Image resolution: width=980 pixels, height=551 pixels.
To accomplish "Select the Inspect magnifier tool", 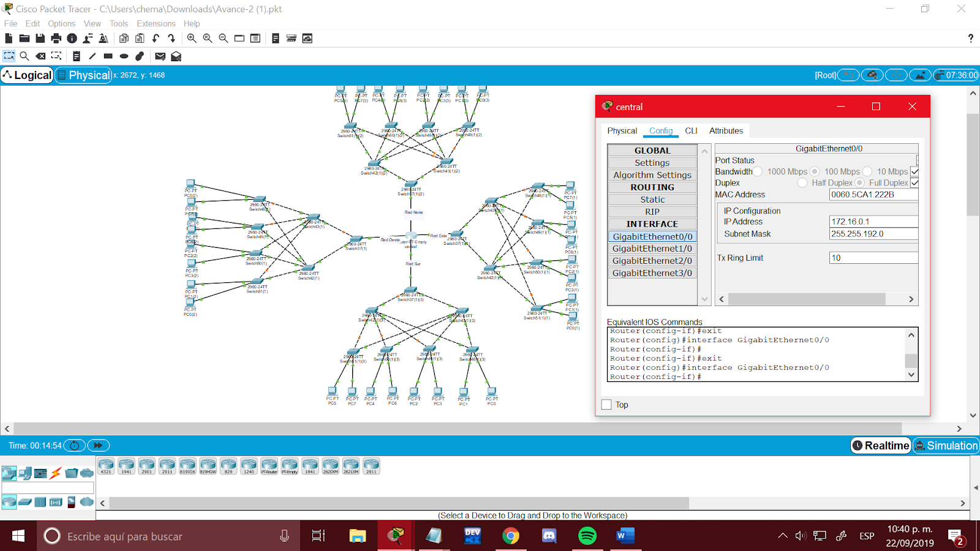I will (24, 56).
